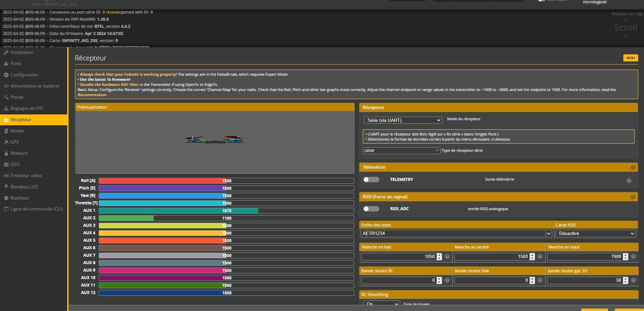This screenshot has height=311, width=644.
Task: Click help icon beside 'Manche en bas' field
Action: pos(447,257)
